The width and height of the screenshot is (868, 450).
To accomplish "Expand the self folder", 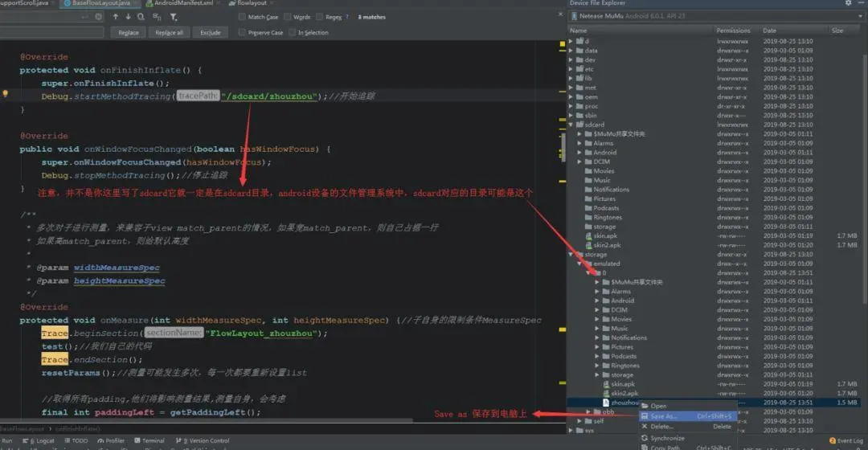I will coord(579,421).
